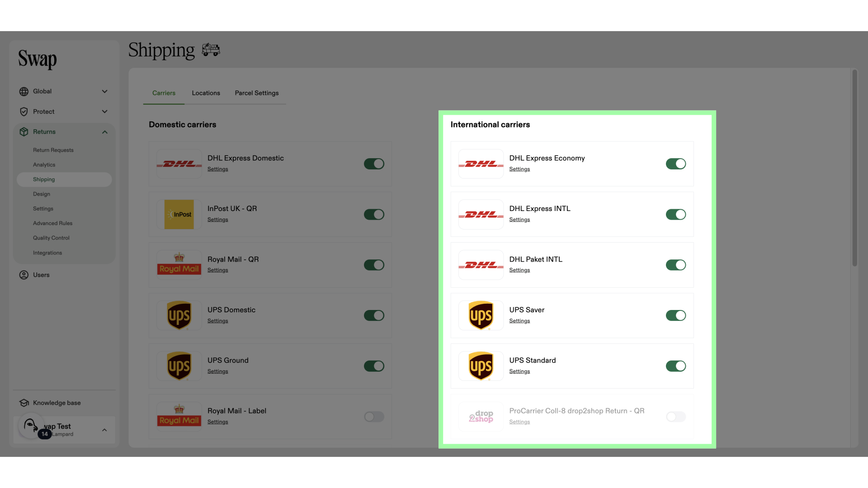Click the Royal Mail - Label logo
Screen dimensions: 868x488
179,417
